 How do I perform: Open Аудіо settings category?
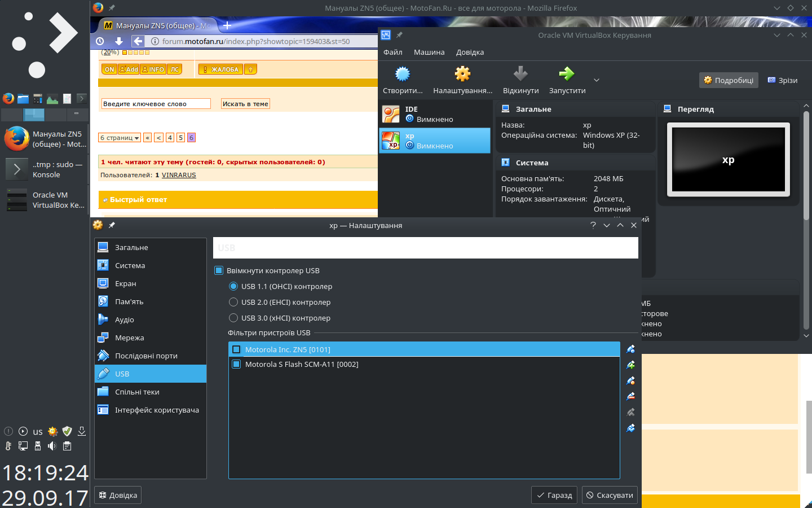pos(151,319)
